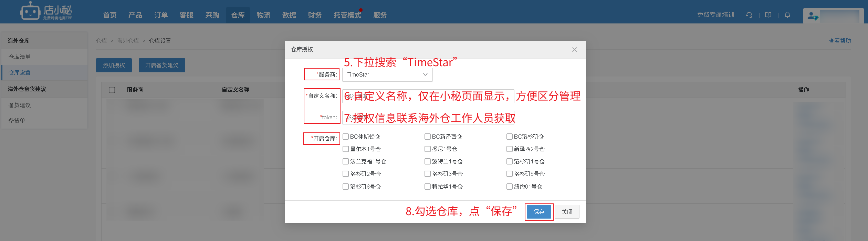Check the 洛杉矶6号仓 checkbox

coord(510,174)
